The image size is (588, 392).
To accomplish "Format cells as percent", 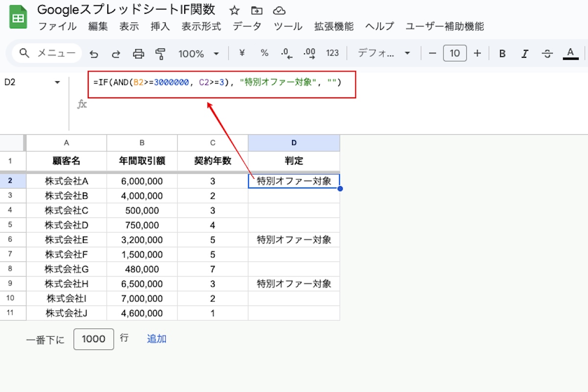I will [265, 53].
